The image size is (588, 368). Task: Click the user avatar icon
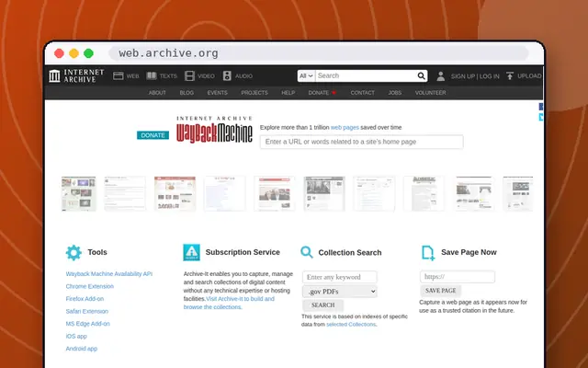coord(441,76)
